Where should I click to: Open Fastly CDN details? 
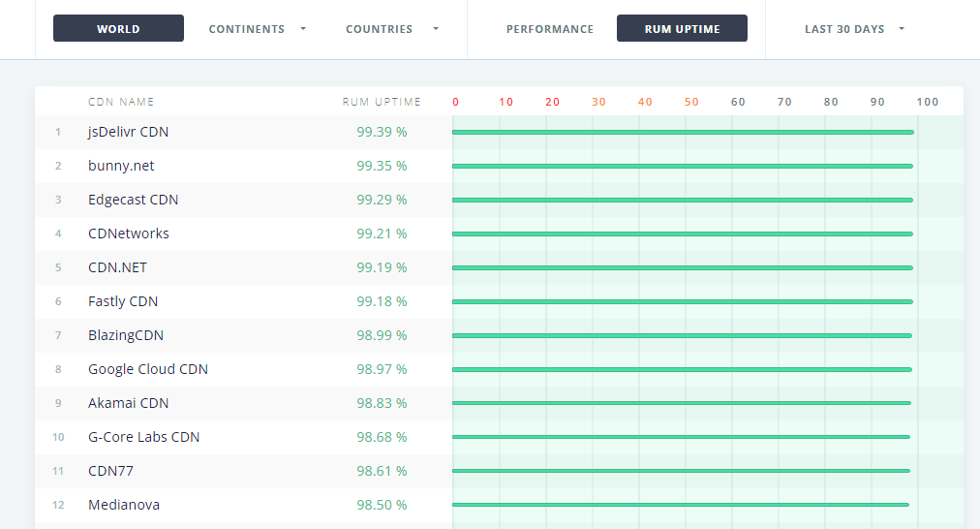tap(122, 301)
